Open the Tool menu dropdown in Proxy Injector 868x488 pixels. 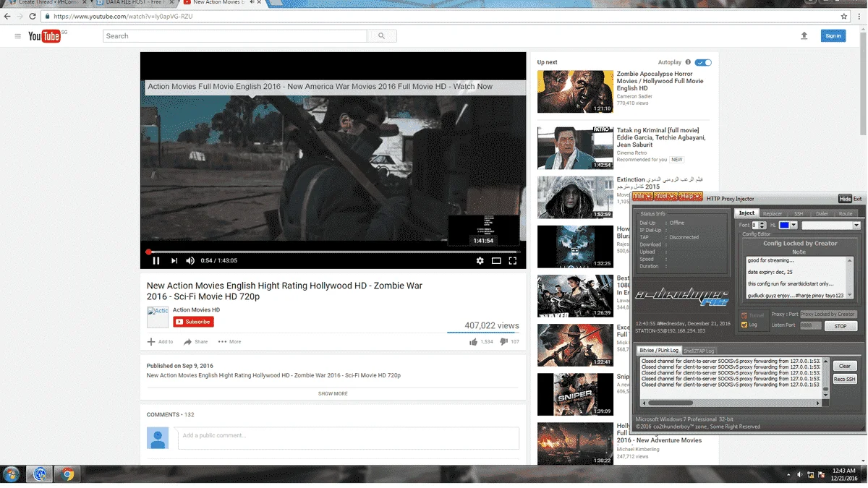pyautogui.click(x=665, y=197)
